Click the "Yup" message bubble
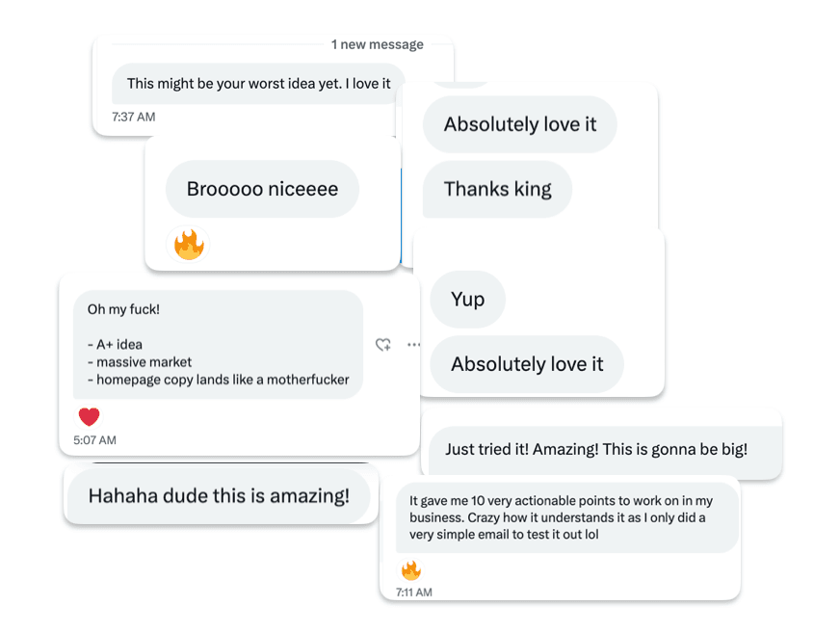Image resolution: width=840 pixels, height=632 pixels. [467, 299]
